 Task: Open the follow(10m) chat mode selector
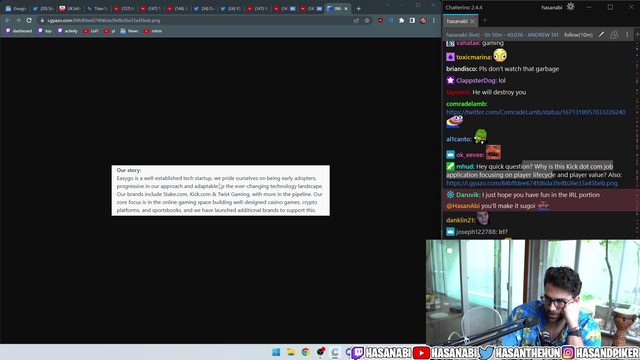click(578, 35)
